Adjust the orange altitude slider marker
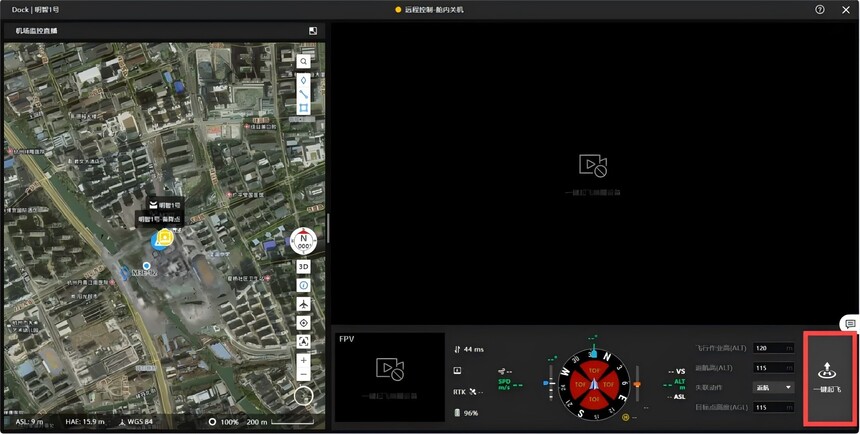 pos(637,384)
